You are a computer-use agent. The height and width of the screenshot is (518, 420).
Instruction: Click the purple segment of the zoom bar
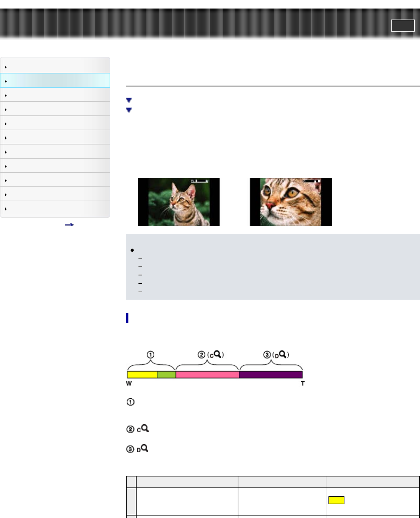pos(271,375)
